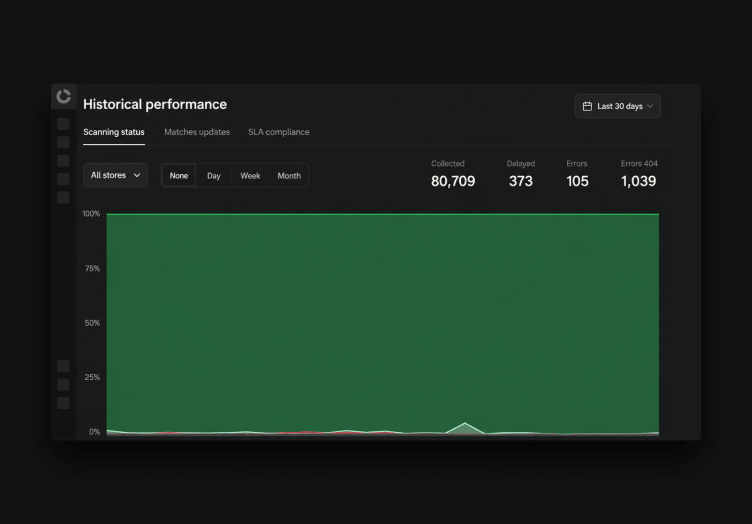The width and height of the screenshot is (752, 524).
Task: Click the small spike peak on the chart
Action: 465,423
